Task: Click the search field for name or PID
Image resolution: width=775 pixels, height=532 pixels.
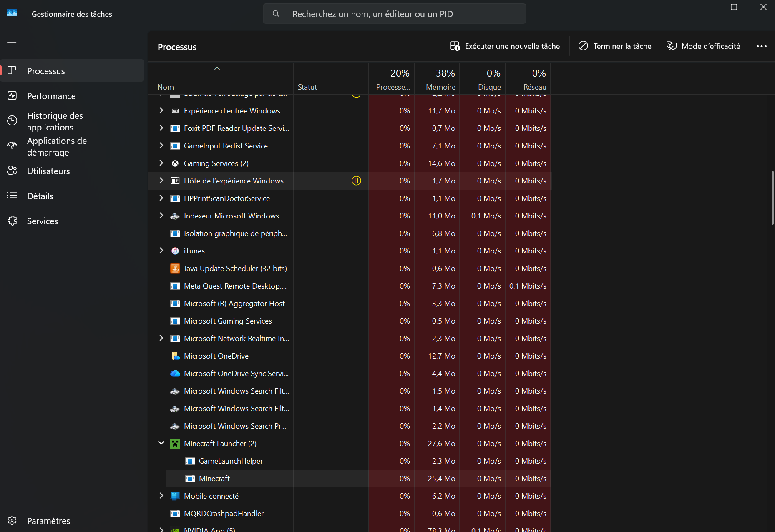Action: 394,14
